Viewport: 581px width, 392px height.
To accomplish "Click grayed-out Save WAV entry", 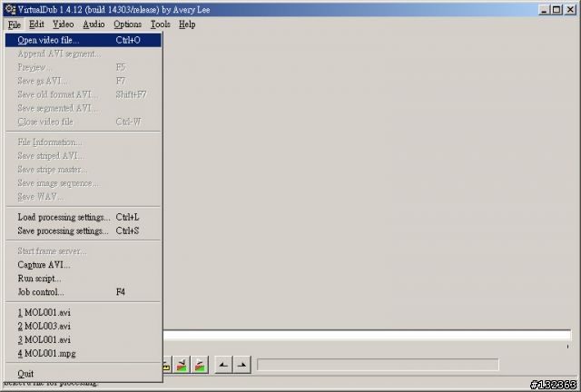I will click(x=84, y=197).
